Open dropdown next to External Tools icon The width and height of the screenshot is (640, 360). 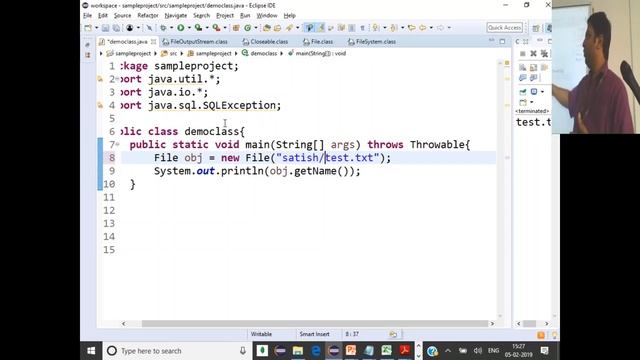click(x=225, y=28)
